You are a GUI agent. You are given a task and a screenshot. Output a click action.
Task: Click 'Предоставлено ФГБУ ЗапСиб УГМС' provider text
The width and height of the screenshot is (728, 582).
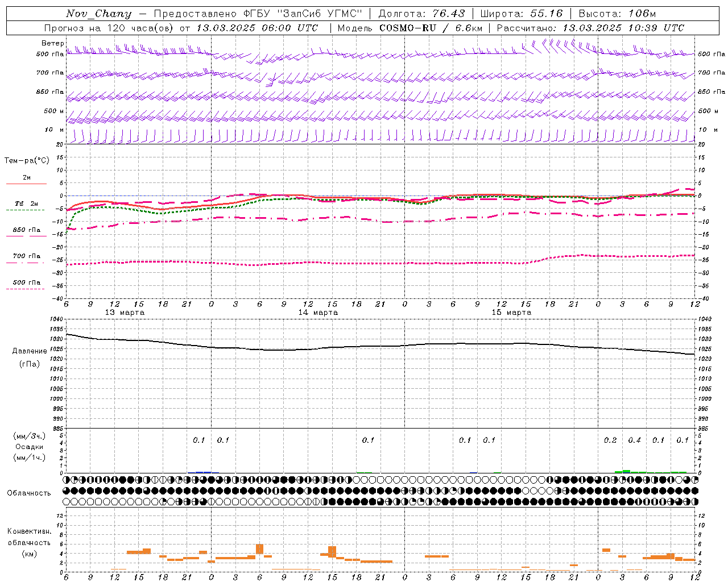click(258, 14)
